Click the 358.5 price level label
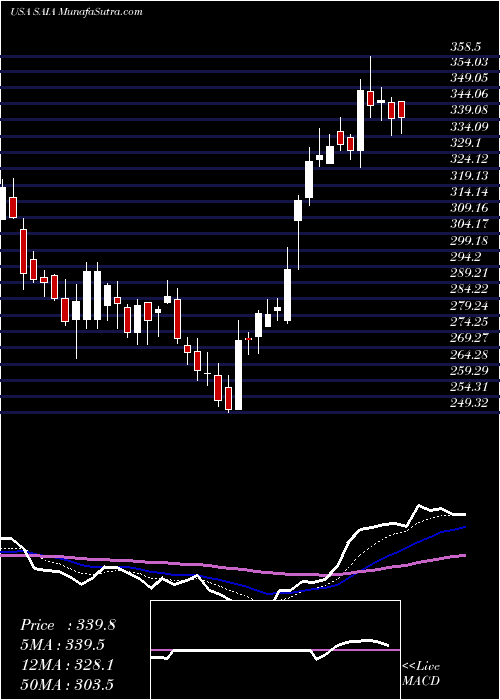The width and height of the screenshot is (500, 700). 468,46
